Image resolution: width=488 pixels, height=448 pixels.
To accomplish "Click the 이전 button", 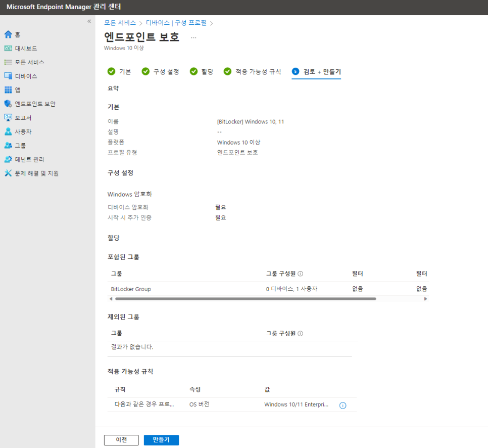I will coord(121,440).
